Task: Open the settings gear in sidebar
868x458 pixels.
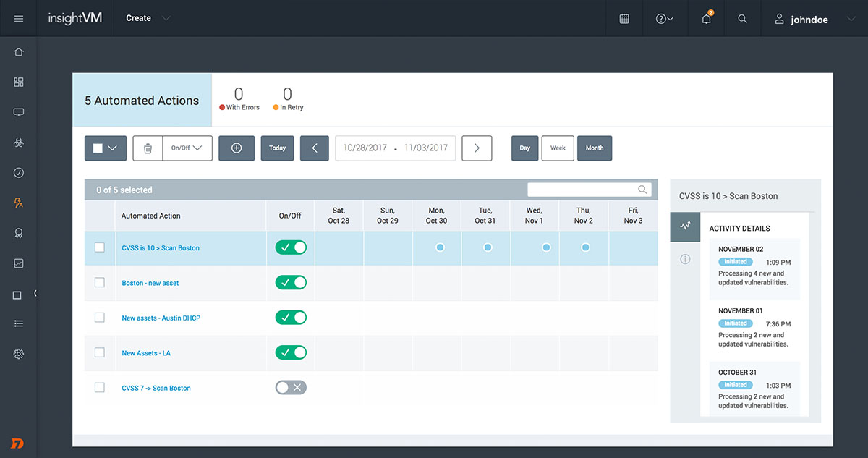Action: pyautogui.click(x=19, y=354)
